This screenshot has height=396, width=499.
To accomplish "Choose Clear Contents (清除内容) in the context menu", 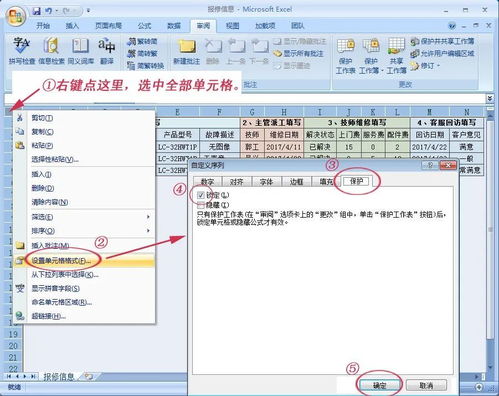I will coord(84,202).
